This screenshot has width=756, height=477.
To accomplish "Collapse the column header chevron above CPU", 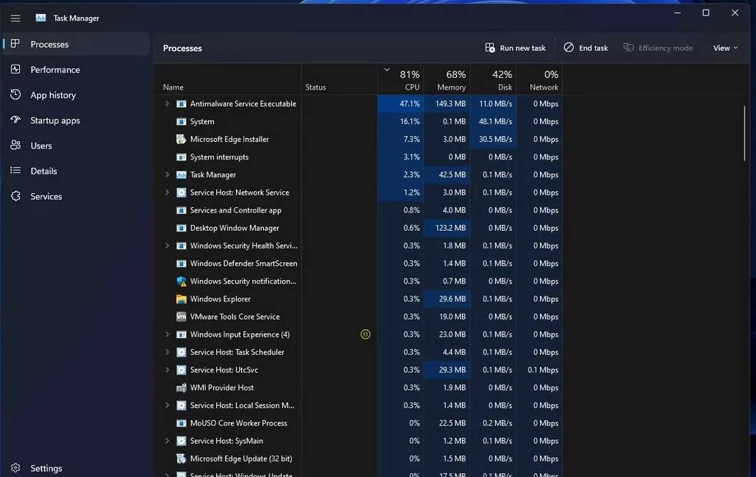I will pos(387,70).
